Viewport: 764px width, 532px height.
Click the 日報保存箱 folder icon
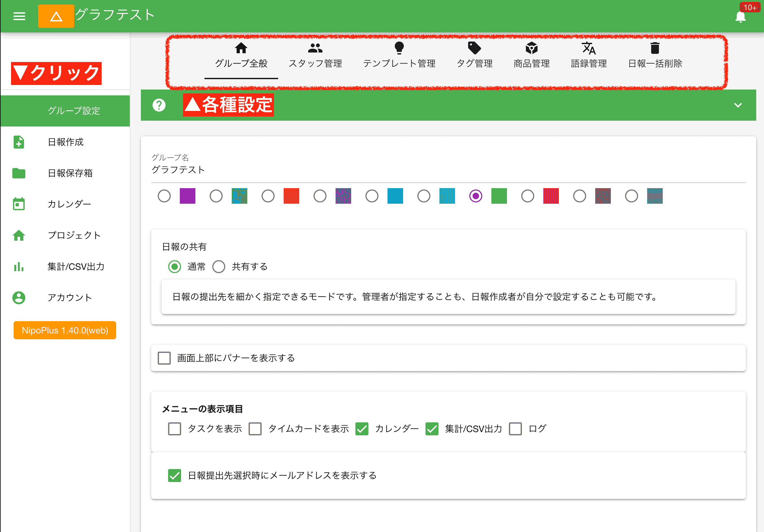pyautogui.click(x=18, y=173)
